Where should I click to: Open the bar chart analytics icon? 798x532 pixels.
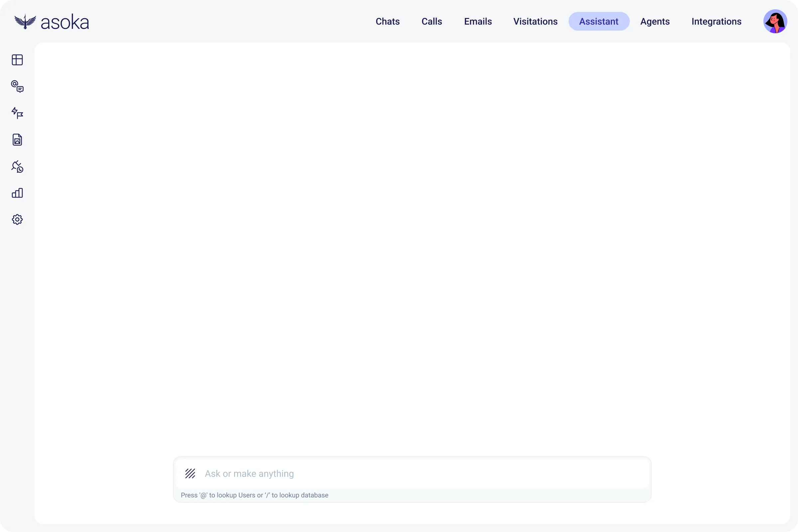(17, 193)
